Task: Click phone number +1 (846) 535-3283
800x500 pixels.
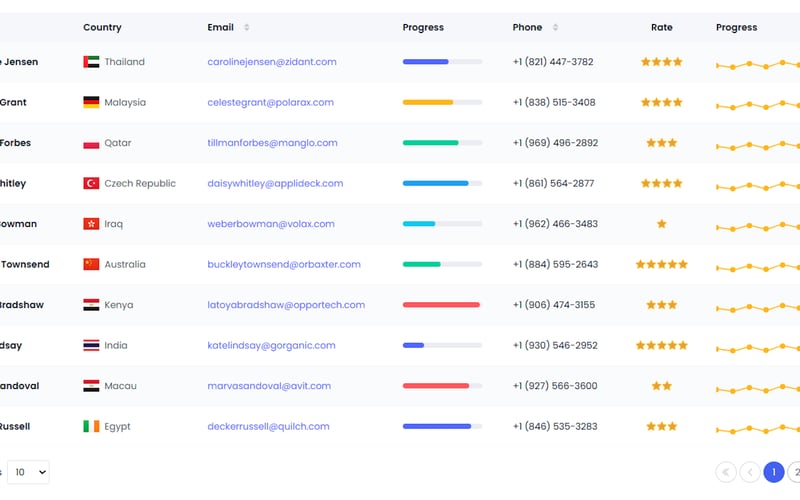Action: click(555, 426)
